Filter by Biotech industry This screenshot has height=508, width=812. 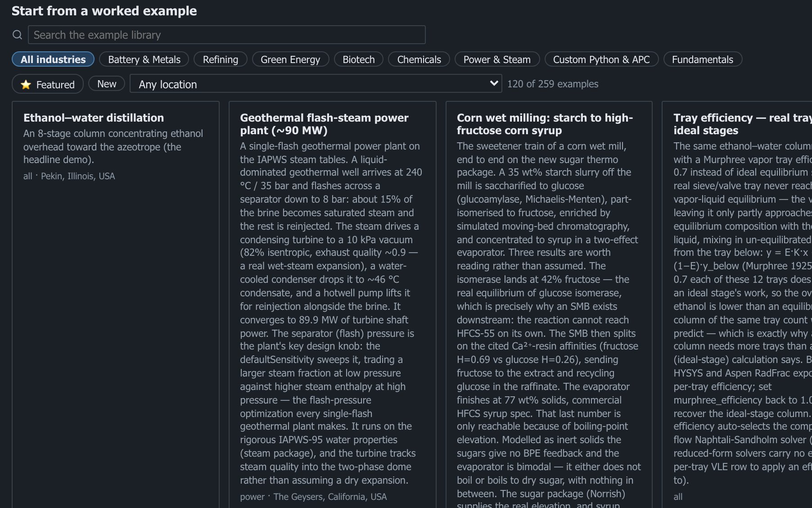click(x=359, y=59)
